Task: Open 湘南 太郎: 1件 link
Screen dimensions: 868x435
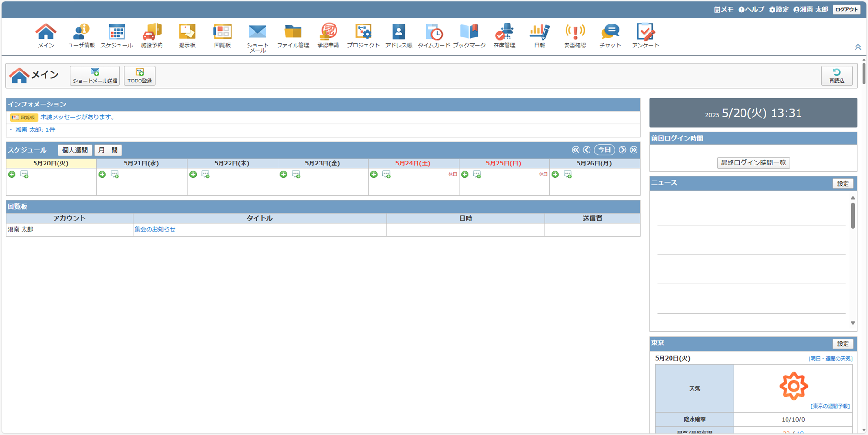Action: (x=35, y=130)
